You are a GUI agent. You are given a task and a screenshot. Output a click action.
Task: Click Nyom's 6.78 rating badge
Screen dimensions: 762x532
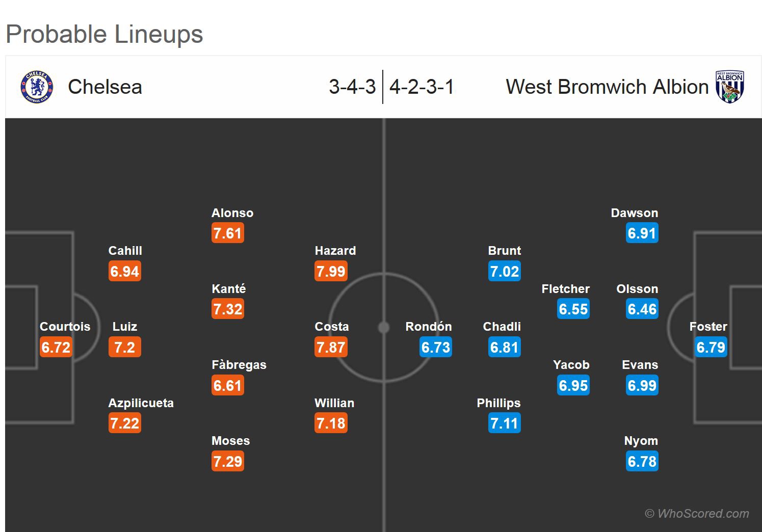[x=642, y=461]
